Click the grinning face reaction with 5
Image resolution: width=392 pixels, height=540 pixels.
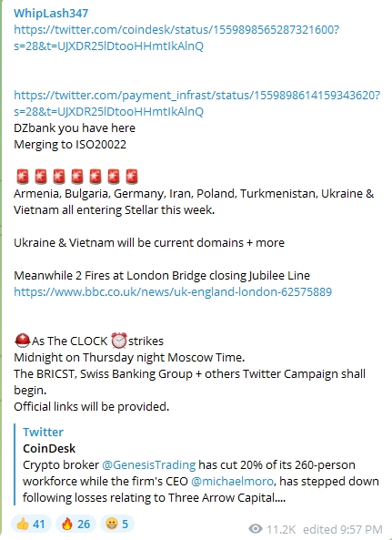117,524
